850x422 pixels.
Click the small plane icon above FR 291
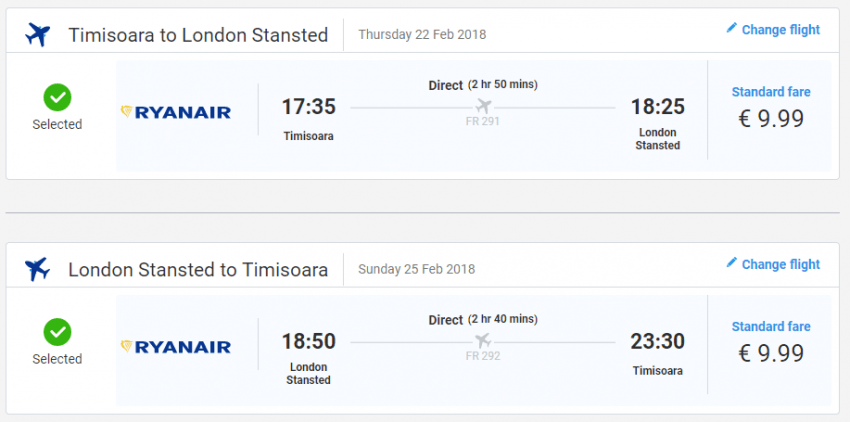coord(483,106)
